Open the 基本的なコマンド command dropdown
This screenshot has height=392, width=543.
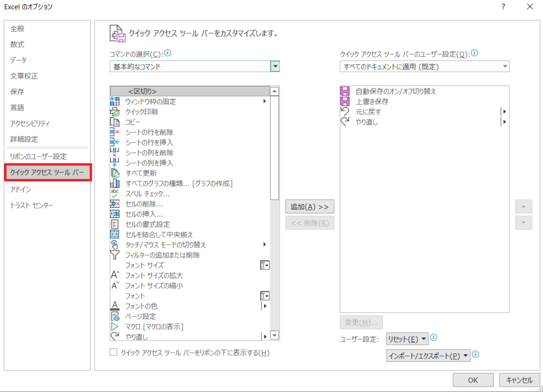pyautogui.click(x=275, y=66)
